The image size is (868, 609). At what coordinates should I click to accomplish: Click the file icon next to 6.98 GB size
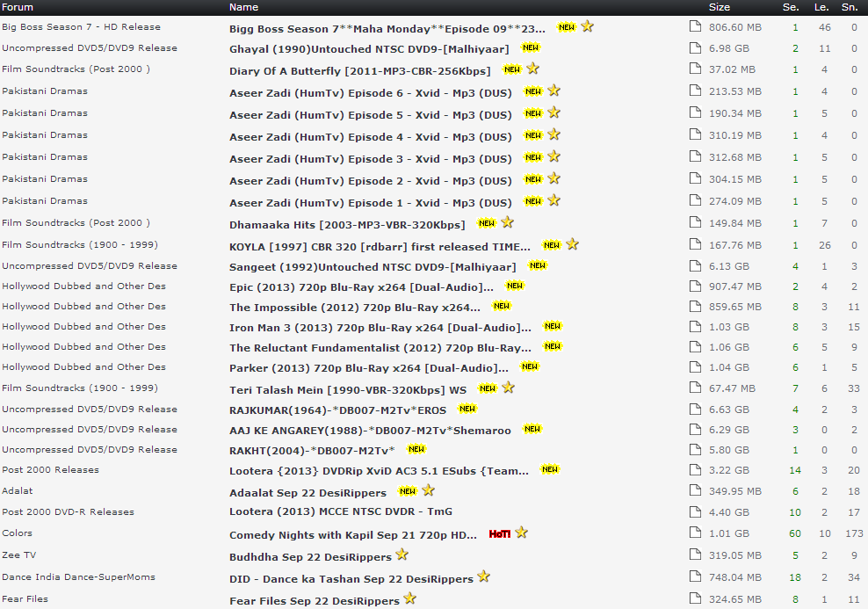(695, 47)
